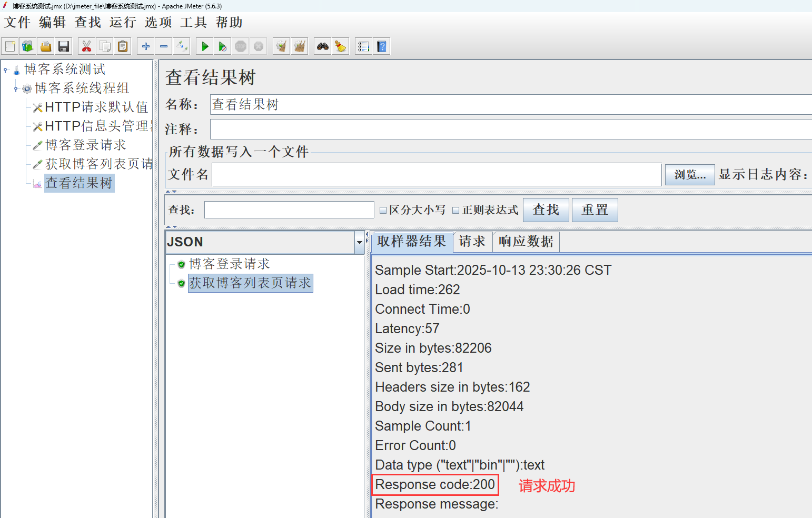This screenshot has height=518, width=812.
Task: Click the Reset search broom icon
Action: coord(341,46)
